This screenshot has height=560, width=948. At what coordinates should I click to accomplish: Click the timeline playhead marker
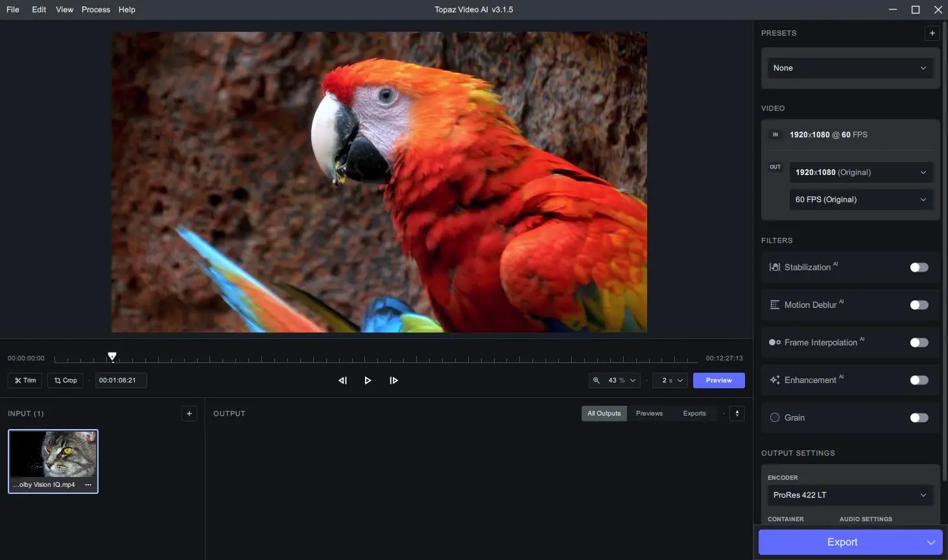point(112,356)
